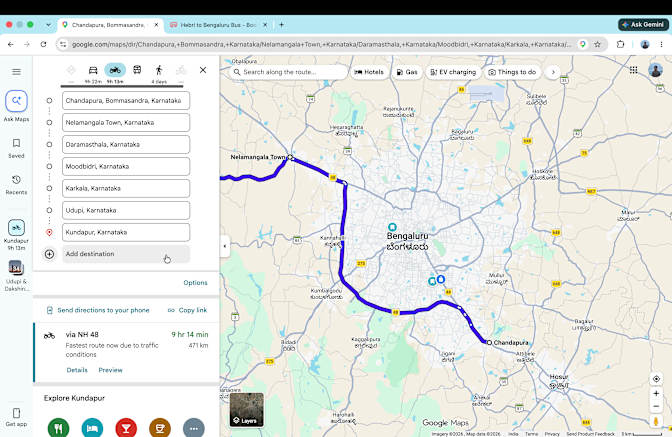This screenshot has width=672, height=437.
Task: Edit Nelamangala Town stop field
Action: pos(126,123)
